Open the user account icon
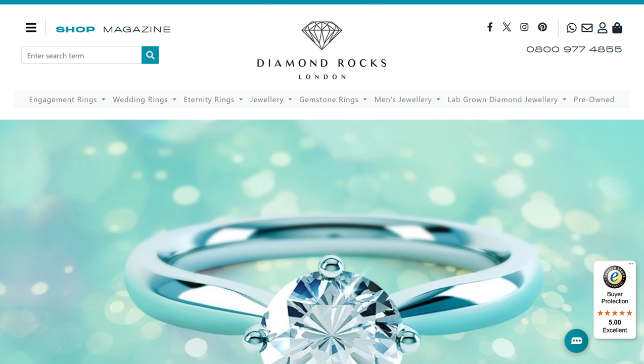The height and width of the screenshot is (364, 644). (x=602, y=28)
